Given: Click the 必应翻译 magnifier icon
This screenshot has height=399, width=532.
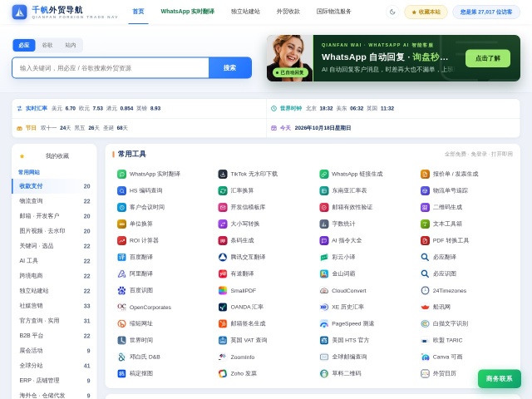Looking at the screenshot, I should [425, 257].
